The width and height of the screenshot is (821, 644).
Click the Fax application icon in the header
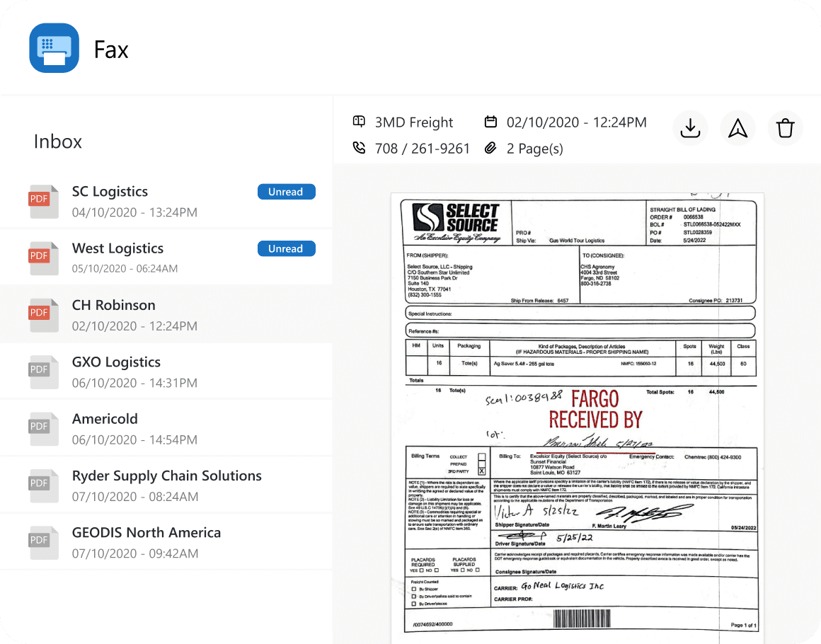pos(53,48)
